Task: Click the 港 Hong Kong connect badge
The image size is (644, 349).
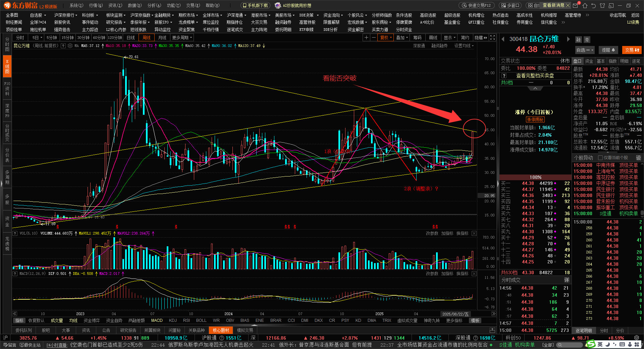Action: point(587,40)
